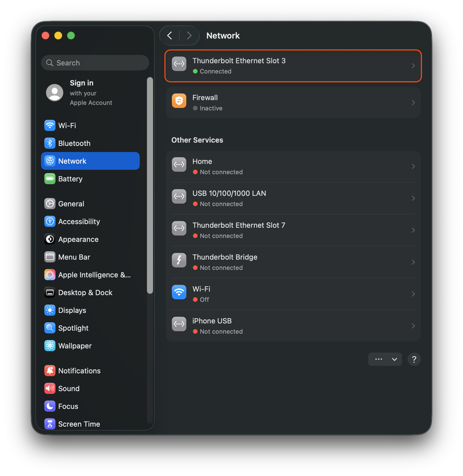
Task: Click the Notifications bell icon
Action: point(50,371)
